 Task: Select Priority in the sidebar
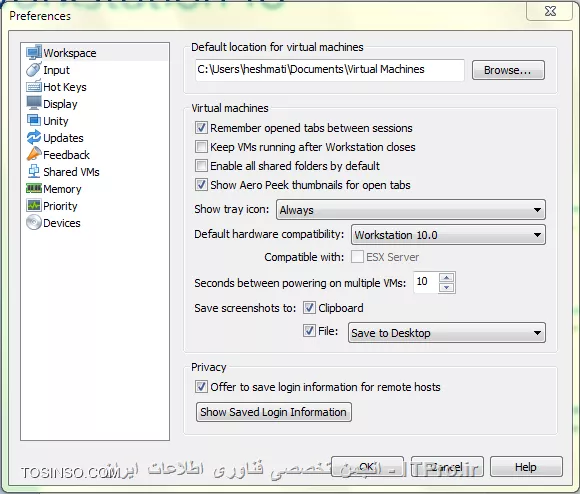coord(60,206)
